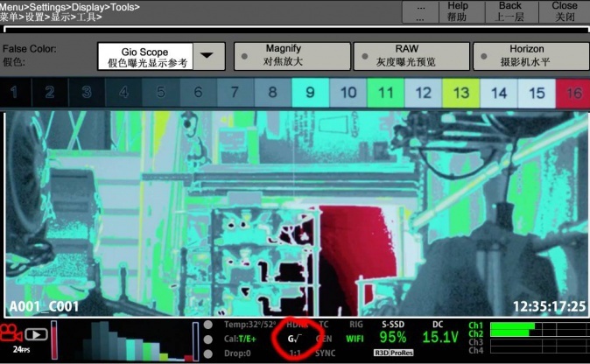The height and width of the screenshot is (364, 590).
Task: Go Back to the previous menu level
Action: pos(509,11)
